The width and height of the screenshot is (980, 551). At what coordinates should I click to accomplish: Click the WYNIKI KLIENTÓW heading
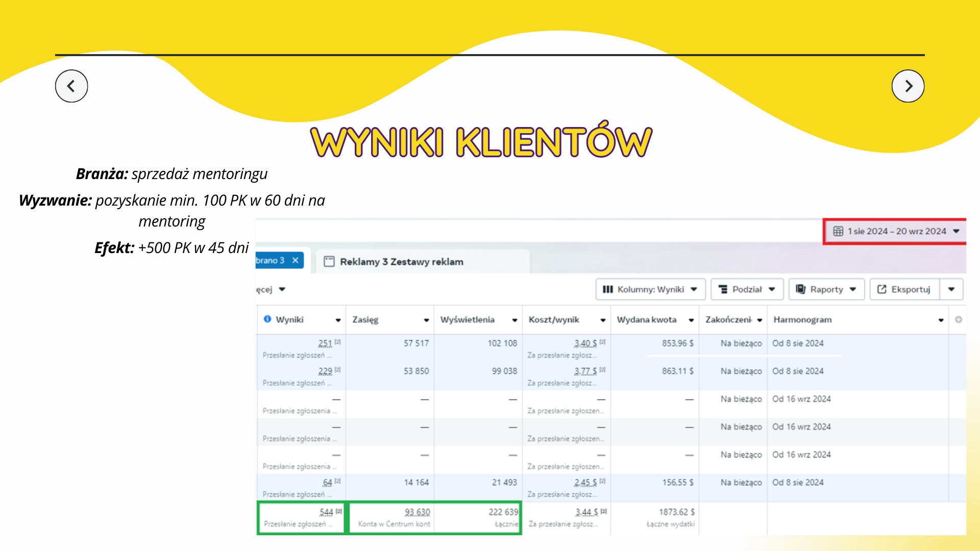point(481,140)
